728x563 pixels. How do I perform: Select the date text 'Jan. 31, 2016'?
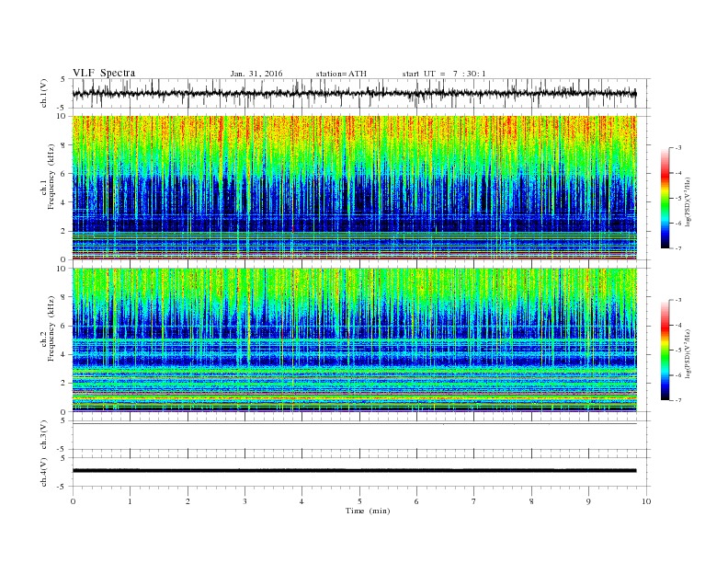[x=256, y=74]
